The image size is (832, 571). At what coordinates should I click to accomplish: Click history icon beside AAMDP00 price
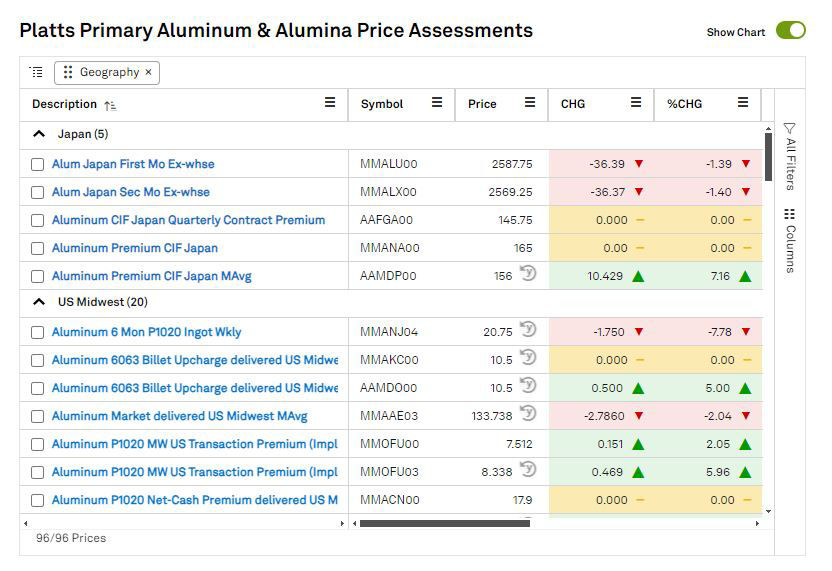coord(528,275)
